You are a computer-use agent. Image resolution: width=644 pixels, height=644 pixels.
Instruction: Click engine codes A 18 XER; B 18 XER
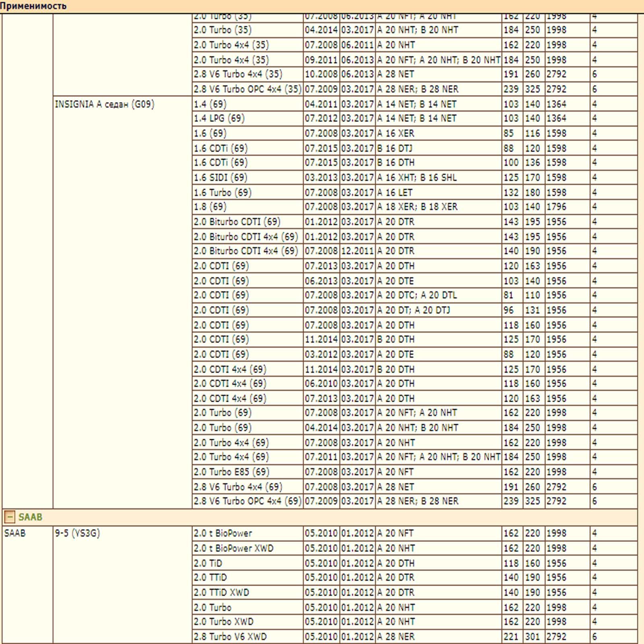[x=417, y=207]
